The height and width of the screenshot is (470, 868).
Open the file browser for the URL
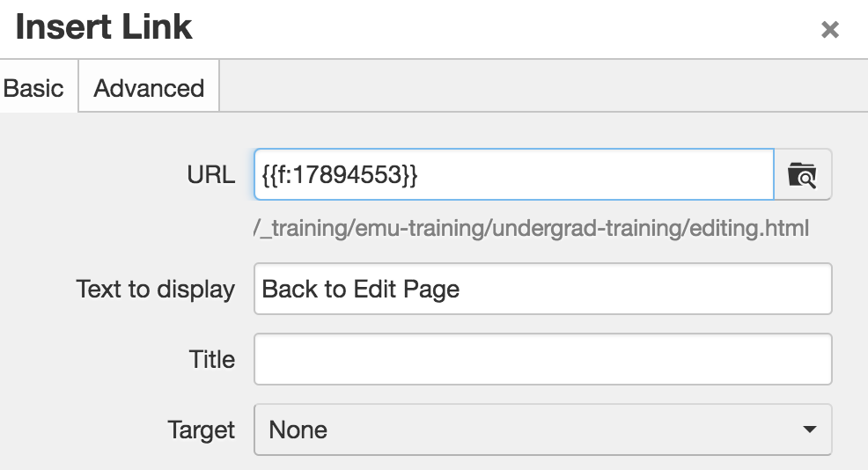click(802, 174)
